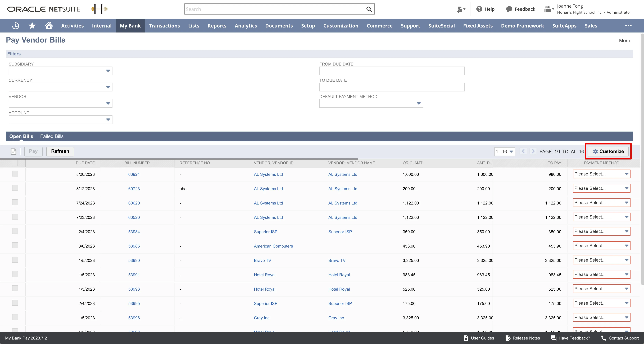The height and width of the screenshot is (344, 644).
Task: Check the box for bill 60520
Action: point(15,217)
